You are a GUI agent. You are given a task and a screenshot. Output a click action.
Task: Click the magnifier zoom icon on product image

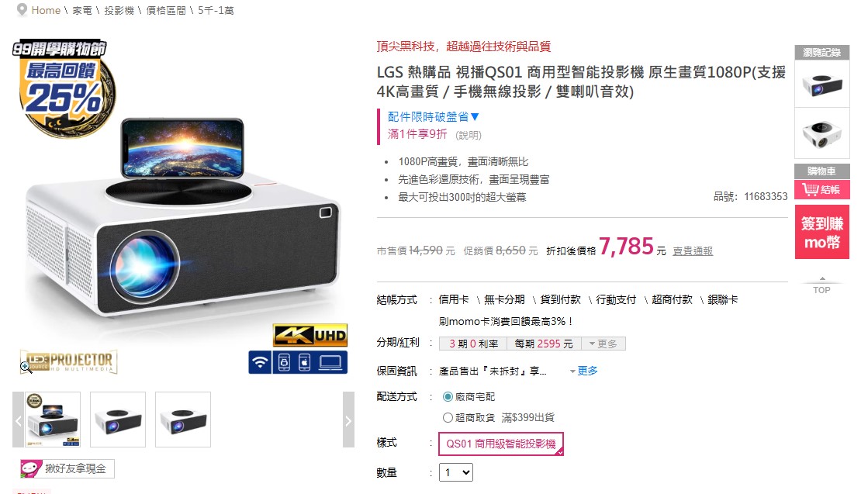point(26,368)
